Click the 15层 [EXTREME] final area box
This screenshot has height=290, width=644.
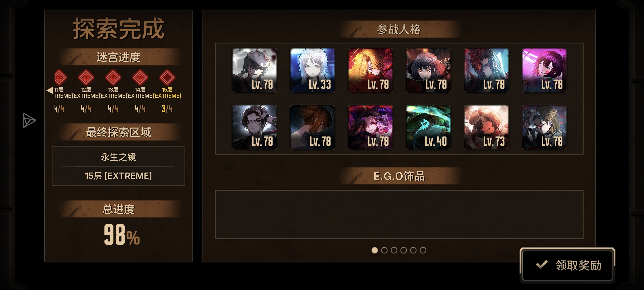118,176
